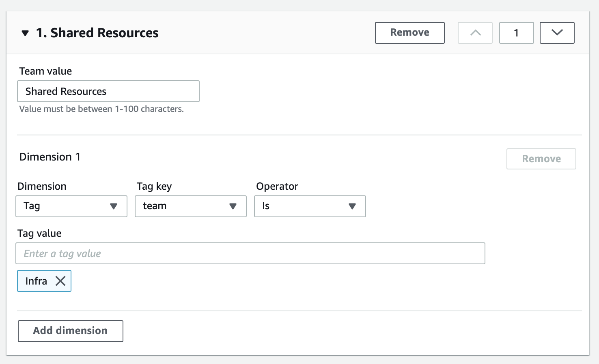This screenshot has width=599, height=364.
Task: Remove Dimension 1 button
Action: pos(541,159)
